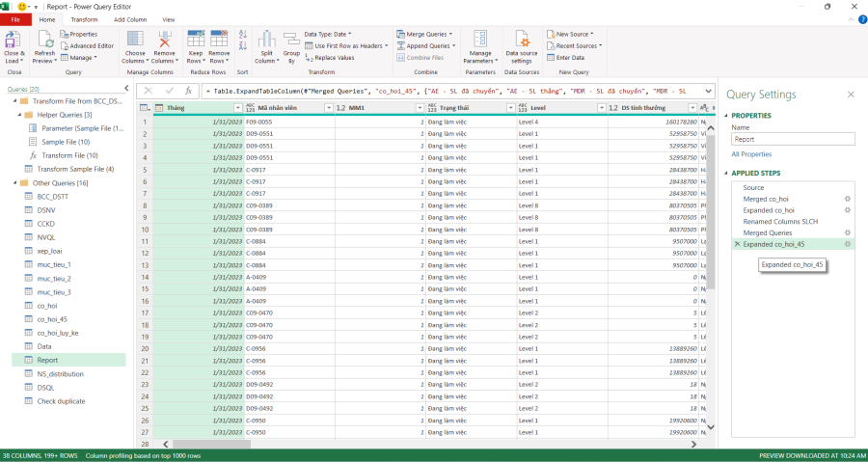868x462 pixels.
Task: Delete the Expanded co_hoi_45 step
Action: pos(737,244)
